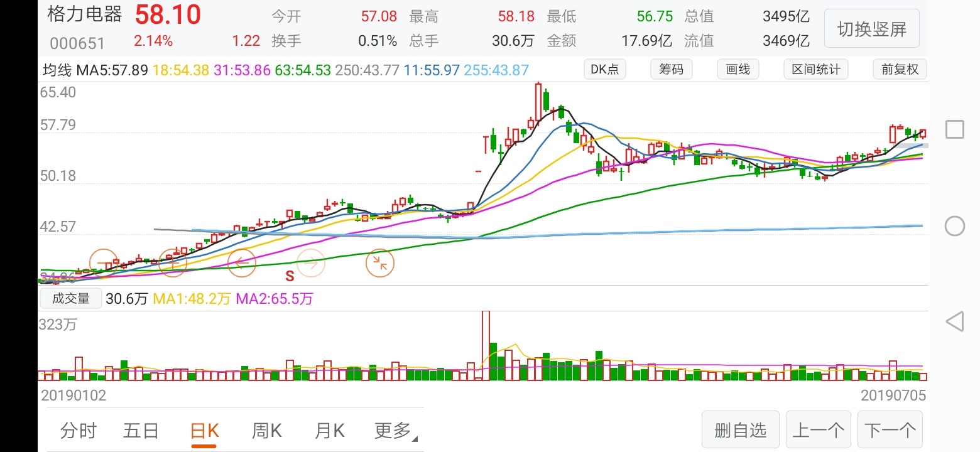
Task: Tap the Android recent apps square
Action: pos(955,129)
